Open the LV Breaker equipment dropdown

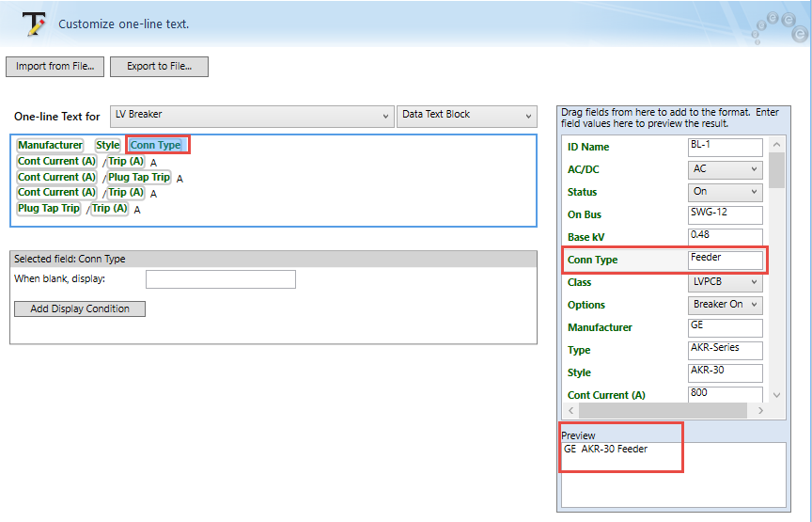click(251, 116)
